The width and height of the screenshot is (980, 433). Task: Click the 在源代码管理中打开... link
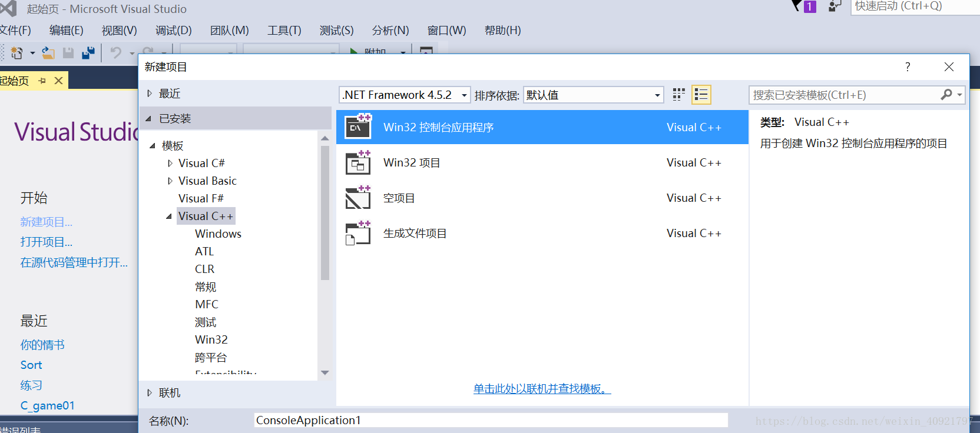click(x=74, y=262)
